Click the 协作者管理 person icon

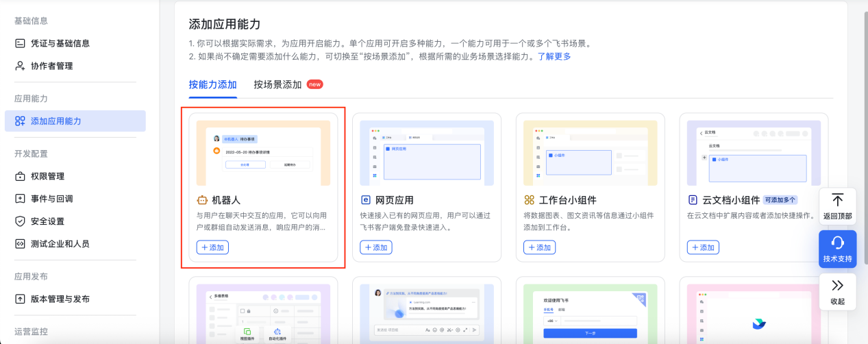[20, 66]
